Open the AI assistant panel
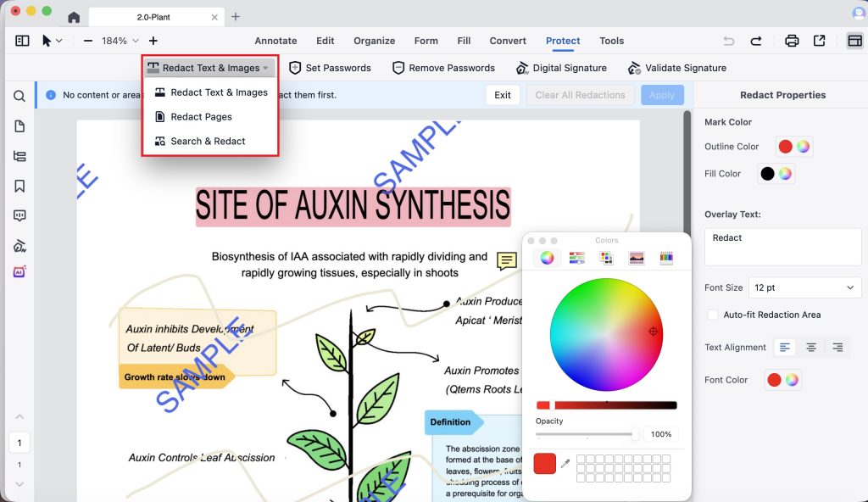The height and width of the screenshot is (502, 868). pos(19,271)
